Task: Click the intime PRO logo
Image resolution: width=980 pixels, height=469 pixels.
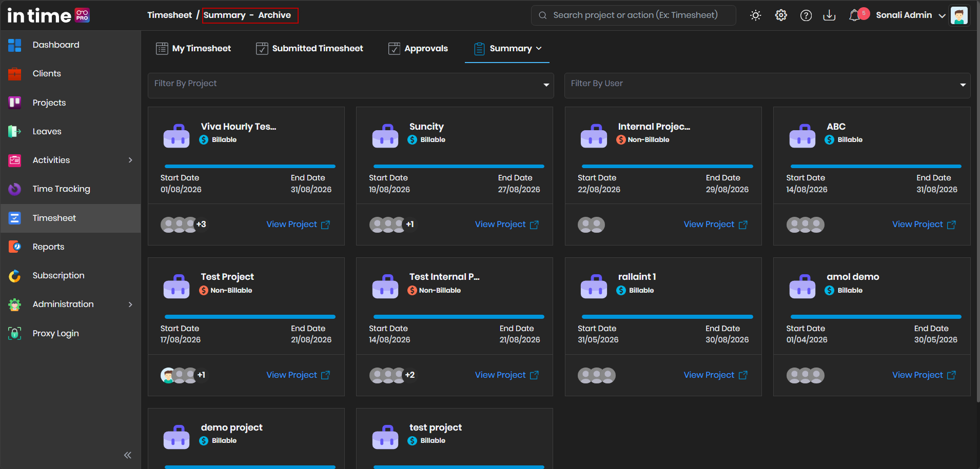Action: click(48, 15)
